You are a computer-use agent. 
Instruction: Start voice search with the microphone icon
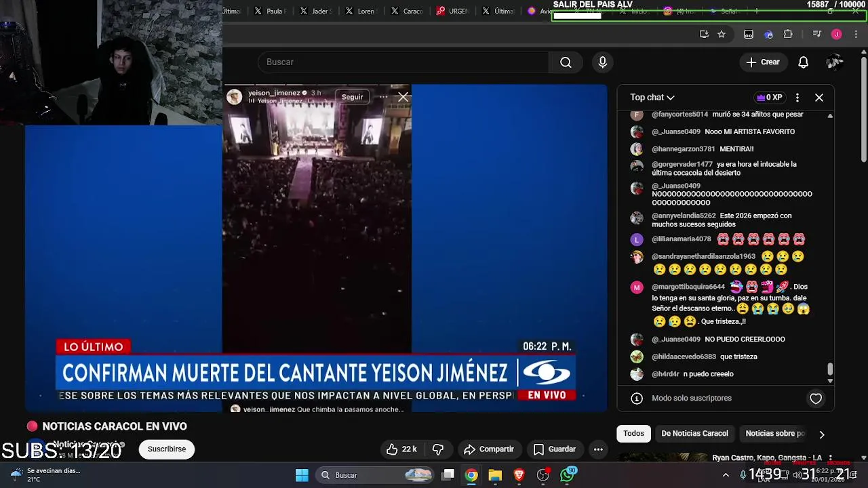point(602,62)
